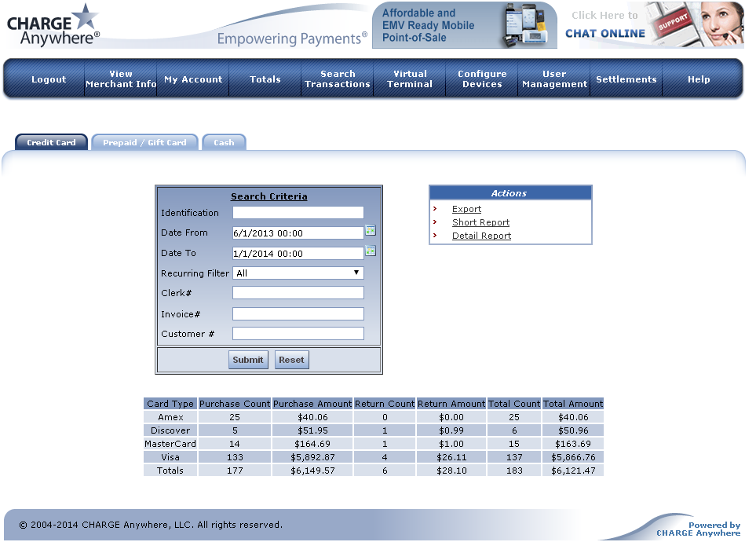Open Search Transactions in navigation bar
The height and width of the screenshot is (542, 756).
point(338,79)
